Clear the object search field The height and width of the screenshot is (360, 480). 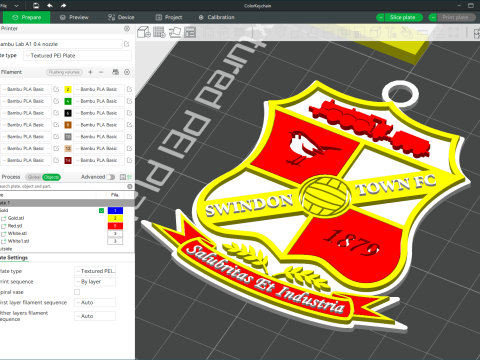[130, 186]
